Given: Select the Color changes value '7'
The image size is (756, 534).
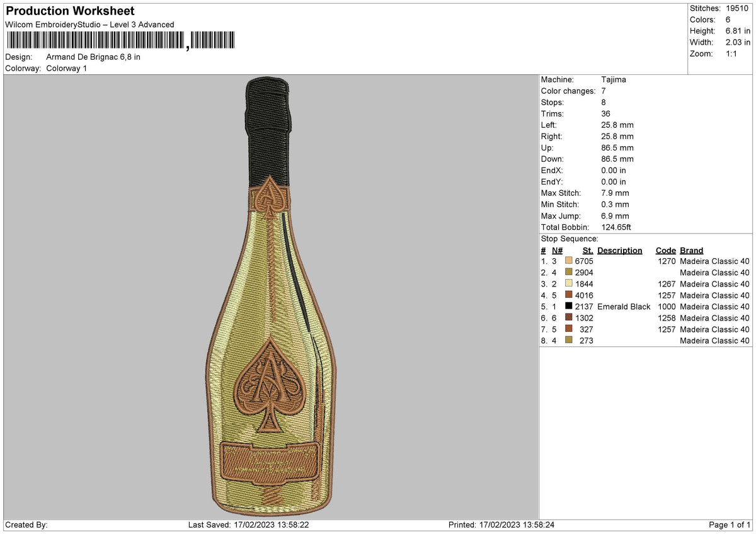Looking at the screenshot, I should pos(604,91).
